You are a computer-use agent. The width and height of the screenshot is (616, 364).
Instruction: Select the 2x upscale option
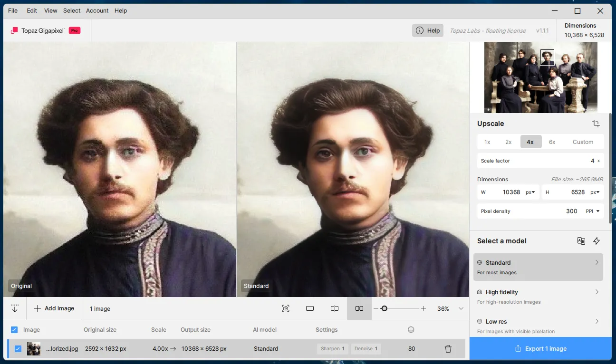tap(508, 142)
